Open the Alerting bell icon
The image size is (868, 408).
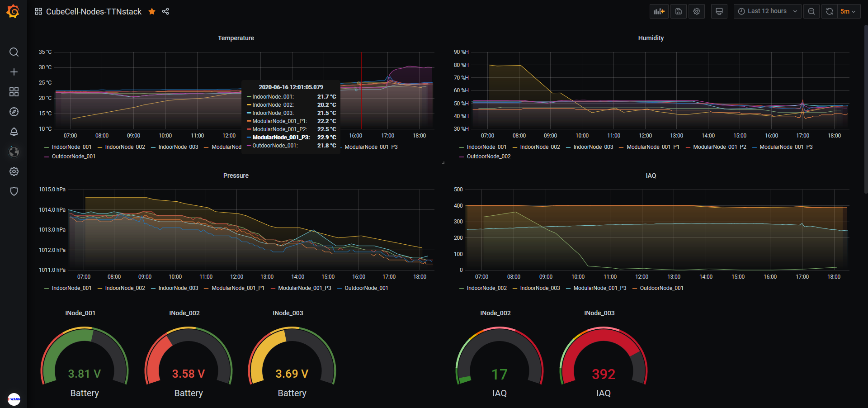pos(14,132)
